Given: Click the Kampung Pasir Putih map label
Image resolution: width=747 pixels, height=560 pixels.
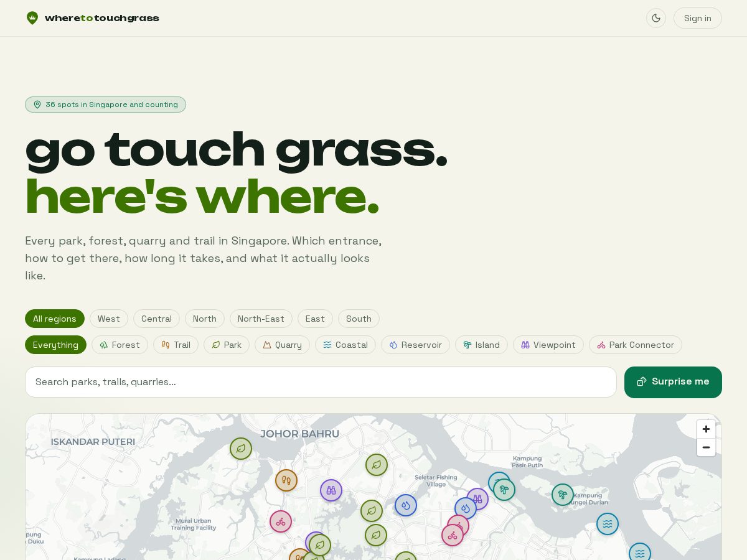Looking at the screenshot, I should pos(527,462).
